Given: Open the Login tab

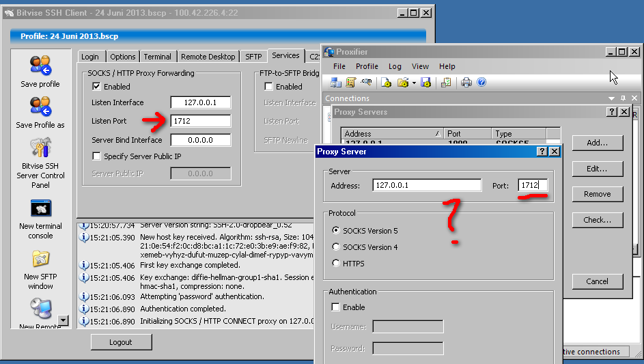Looking at the screenshot, I should (90, 57).
